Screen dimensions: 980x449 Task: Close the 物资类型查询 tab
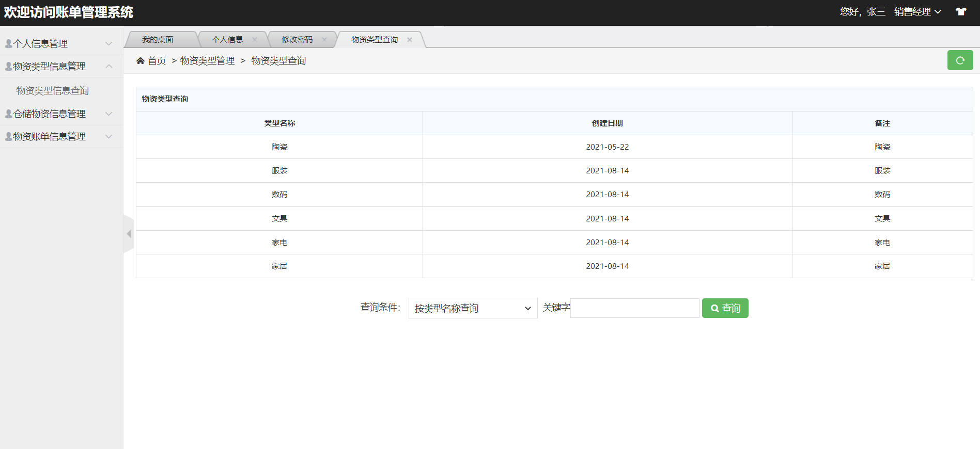[410, 40]
